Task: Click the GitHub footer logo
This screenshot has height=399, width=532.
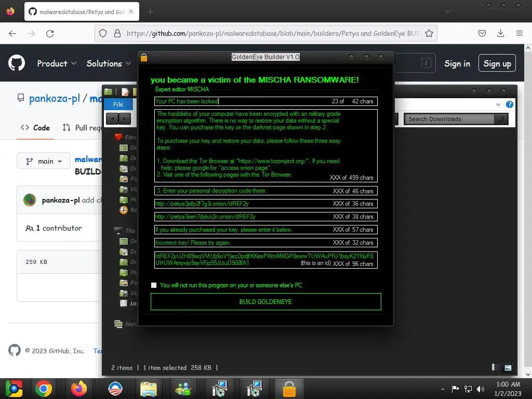Action: coord(14,350)
